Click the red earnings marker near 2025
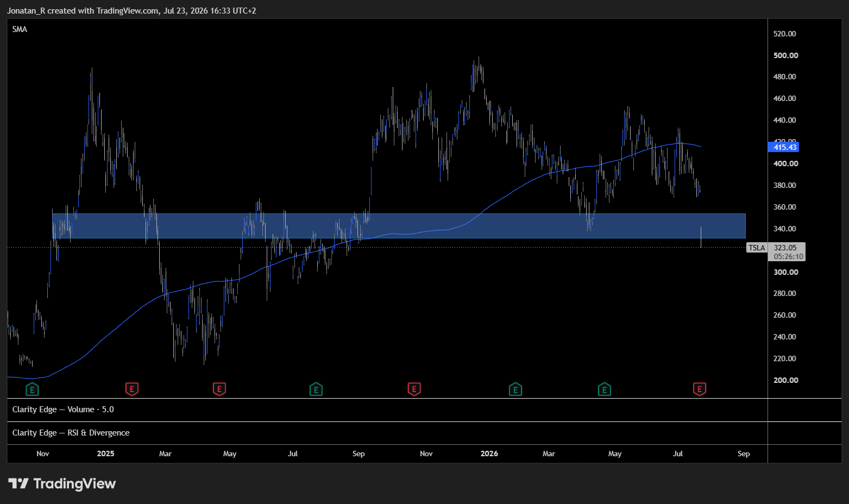 131,389
